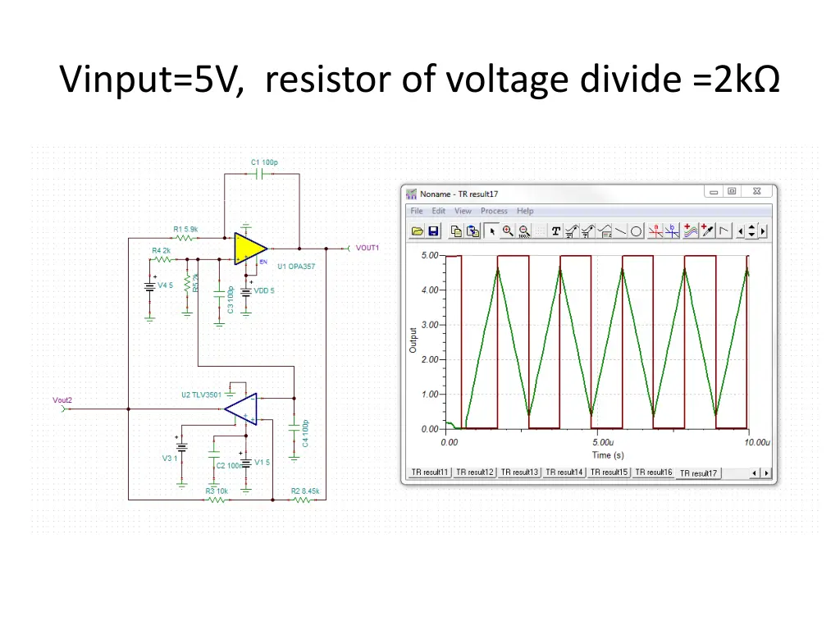Viewport: 840px width, 630px height.
Task: Switch to the TR result11 tab
Action: point(430,472)
